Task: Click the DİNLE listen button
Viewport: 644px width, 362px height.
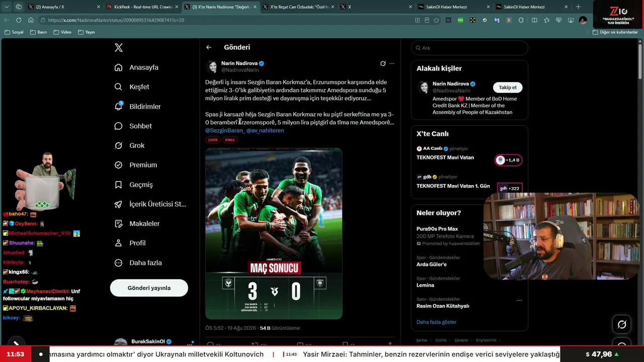Action: tap(229, 140)
